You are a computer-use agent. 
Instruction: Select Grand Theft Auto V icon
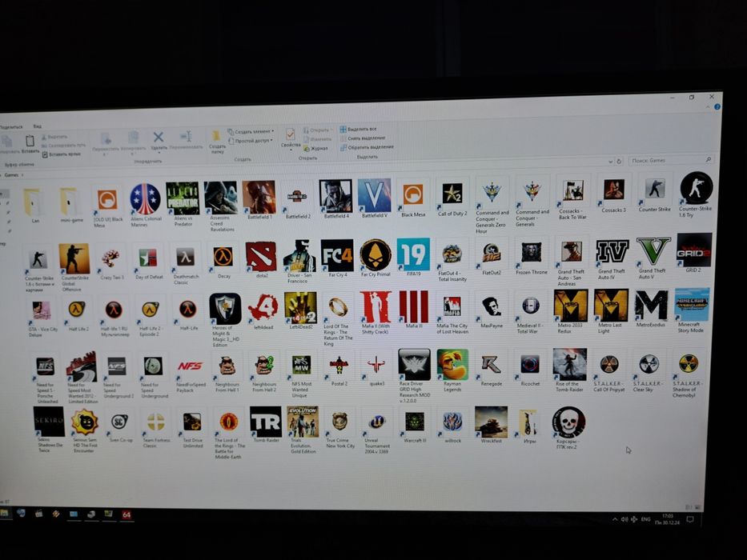pos(653,250)
